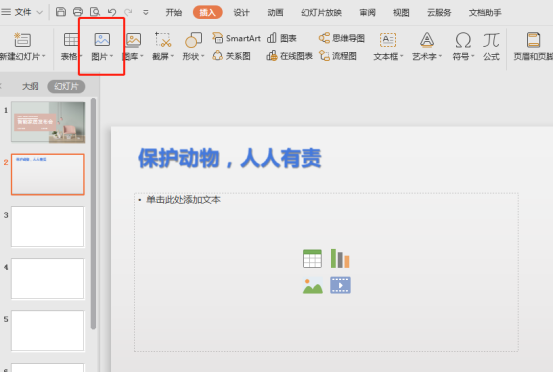Click the insert picture placeholder icon

pyautogui.click(x=313, y=285)
